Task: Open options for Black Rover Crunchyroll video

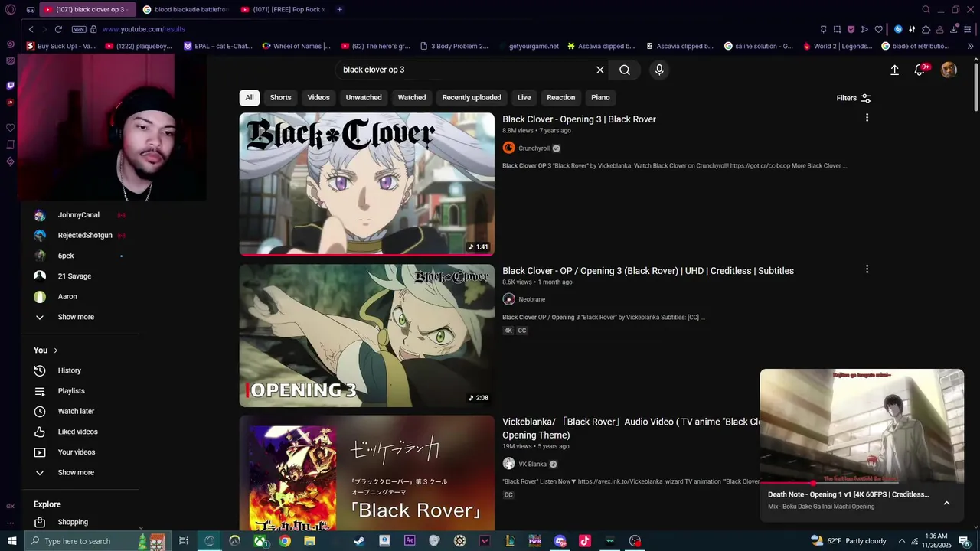Action: pyautogui.click(x=867, y=118)
